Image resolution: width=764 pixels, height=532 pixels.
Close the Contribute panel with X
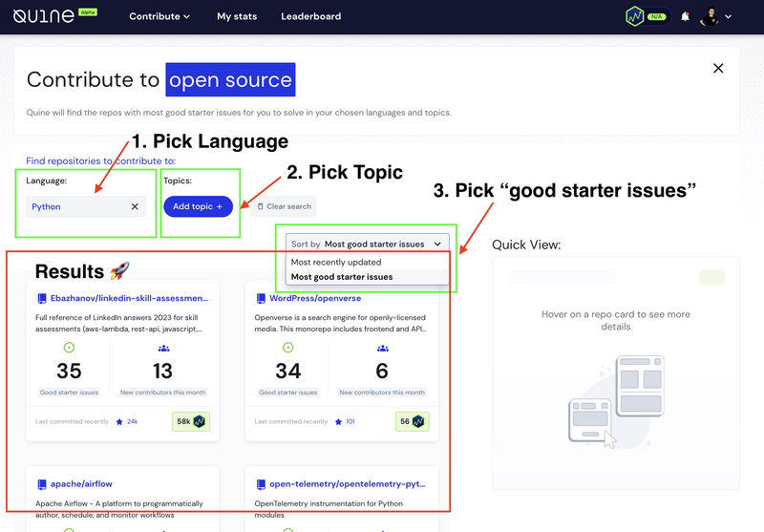[718, 68]
